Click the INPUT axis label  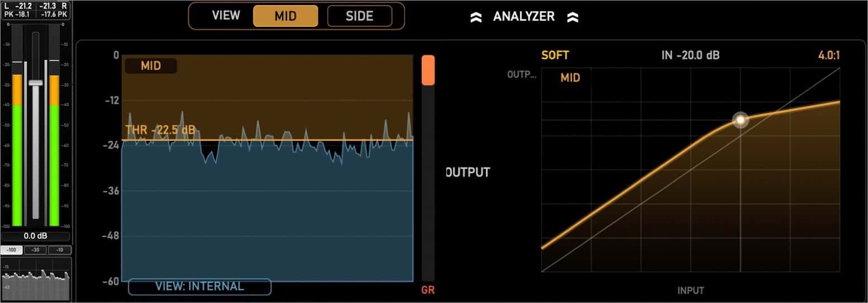(x=691, y=290)
